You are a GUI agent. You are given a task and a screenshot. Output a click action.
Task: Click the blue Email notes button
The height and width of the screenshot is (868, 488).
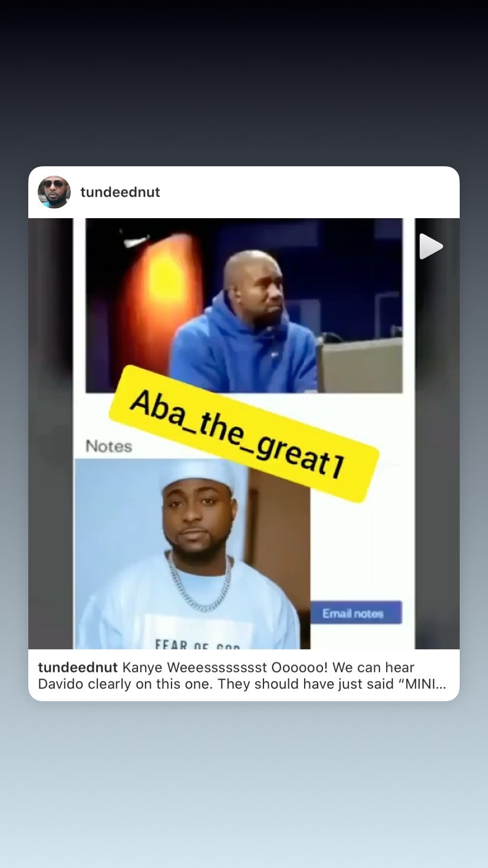tap(356, 613)
